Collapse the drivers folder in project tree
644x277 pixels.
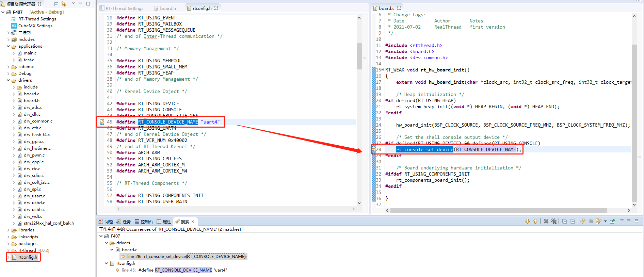(x=9, y=80)
